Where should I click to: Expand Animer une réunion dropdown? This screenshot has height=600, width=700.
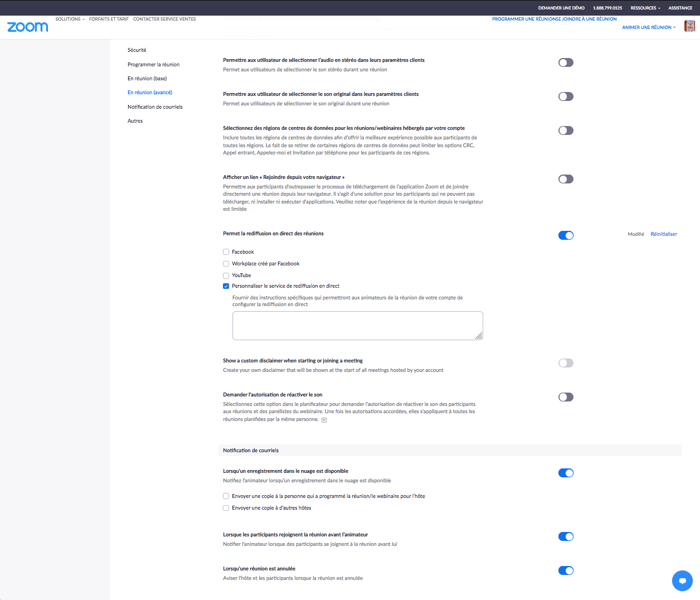click(x=648, y=27)
